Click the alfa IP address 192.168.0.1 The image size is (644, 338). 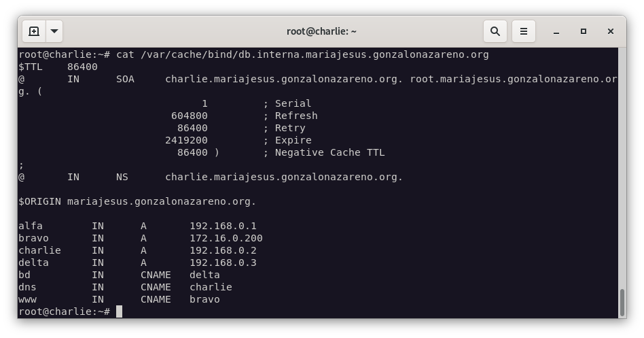pyautogui.click(x=223, y=226)
